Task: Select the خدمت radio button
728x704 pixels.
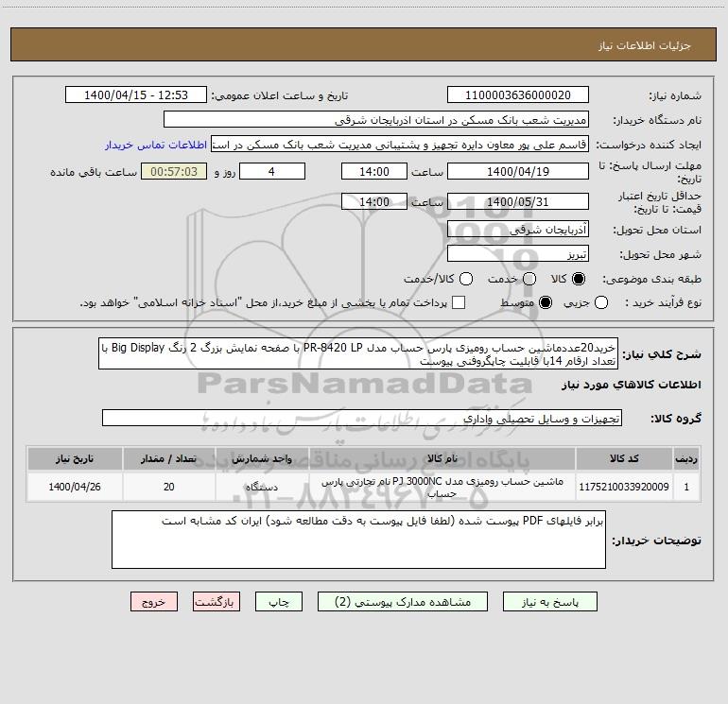Action: click(x=529, y=279)
